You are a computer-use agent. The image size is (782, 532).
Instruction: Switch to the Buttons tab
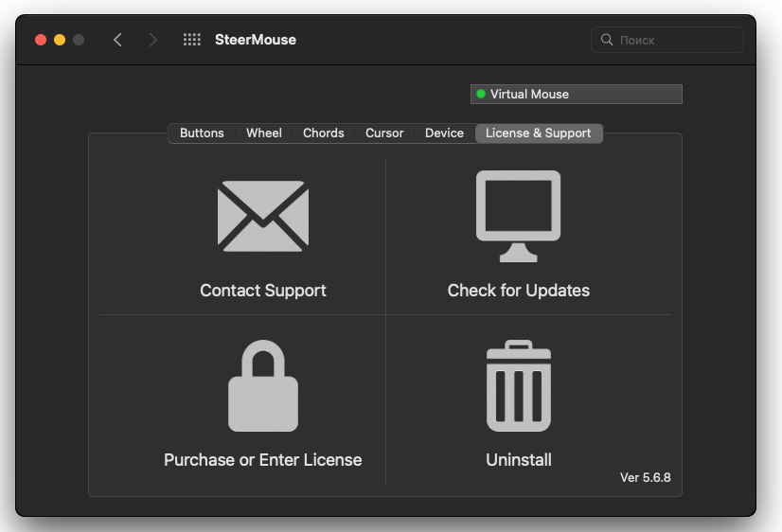202,133
